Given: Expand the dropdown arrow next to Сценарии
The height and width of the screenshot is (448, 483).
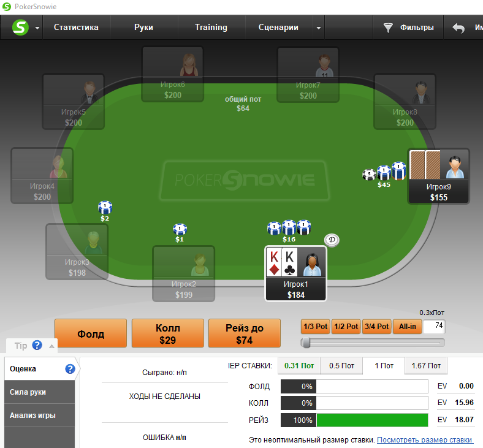Looking at the screenshot, I should click(319, 28).
